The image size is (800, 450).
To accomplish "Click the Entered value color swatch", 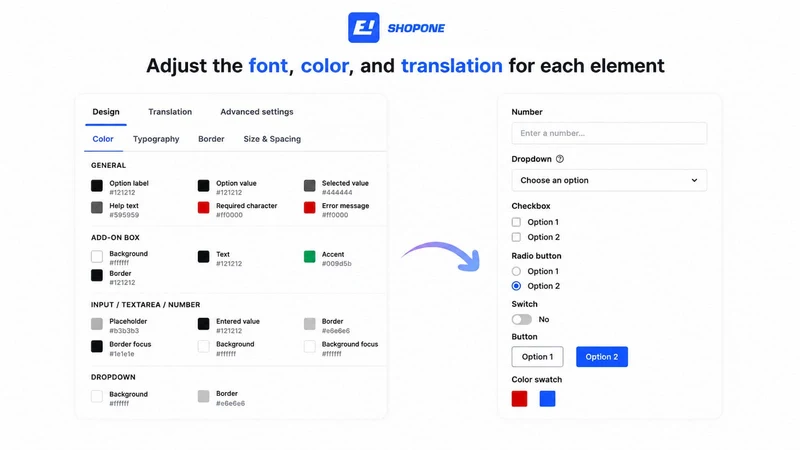I will pos(204,323).
